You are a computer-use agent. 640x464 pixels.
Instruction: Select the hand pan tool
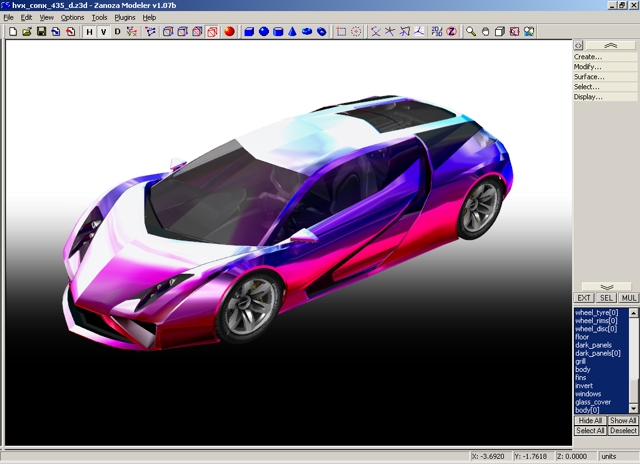[486, 32]
